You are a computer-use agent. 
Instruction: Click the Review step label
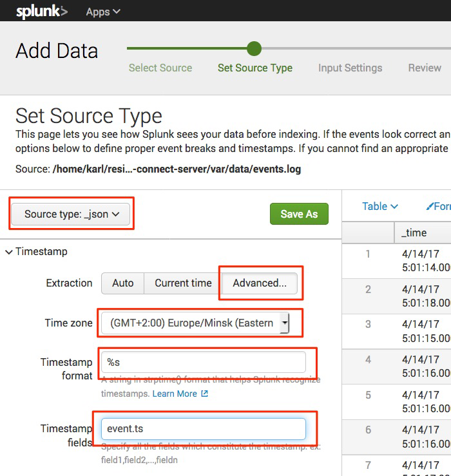(x=425, y=68)
